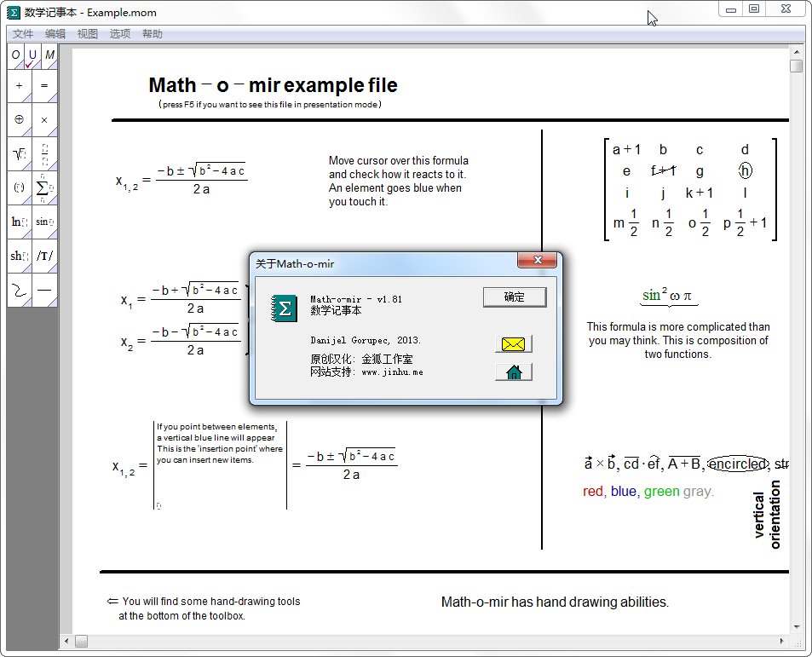Screen dimensions: 812x657
Task: Insert a square root from the toolbox
Action: (x=19, y=154)
